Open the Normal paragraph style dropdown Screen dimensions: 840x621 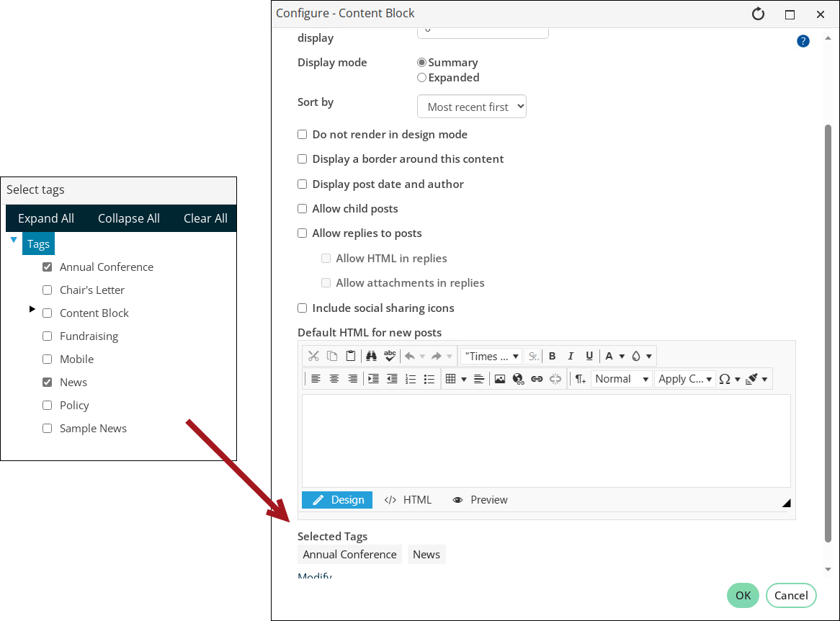(x=622, y=379)
